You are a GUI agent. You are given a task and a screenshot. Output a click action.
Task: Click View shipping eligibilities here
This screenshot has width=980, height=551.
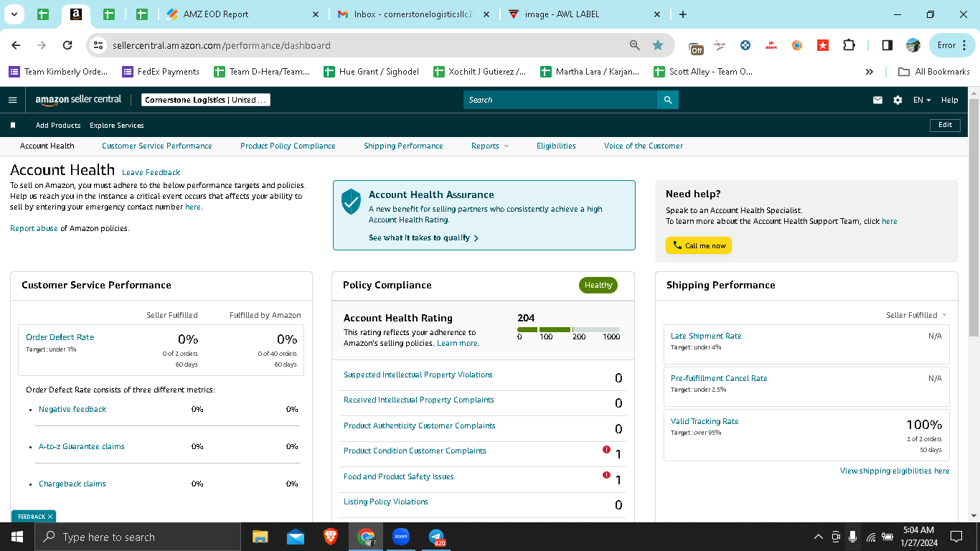[x=895, y=471]
